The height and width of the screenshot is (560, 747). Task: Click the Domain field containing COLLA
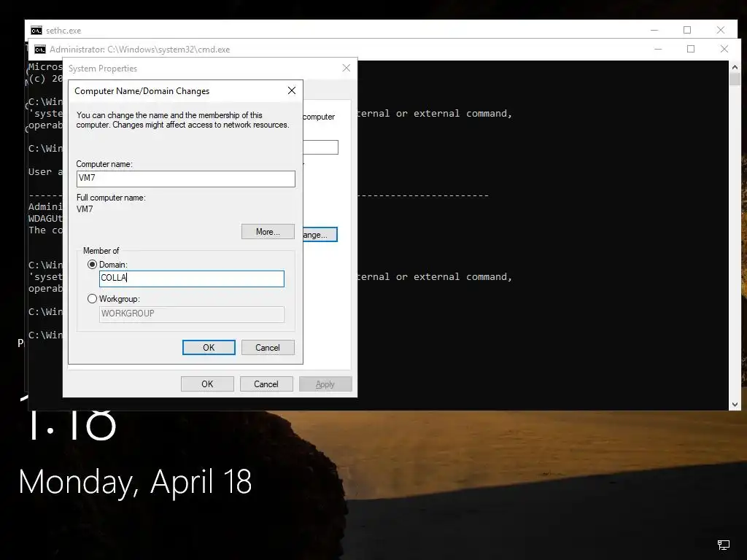tap(192, 279)
